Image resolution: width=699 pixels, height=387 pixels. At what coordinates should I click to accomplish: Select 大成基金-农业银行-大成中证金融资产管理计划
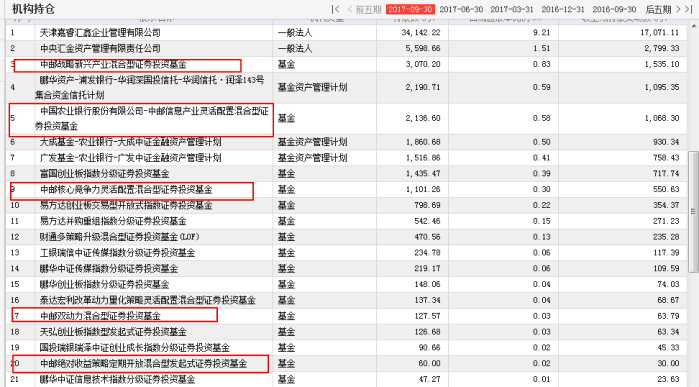coord(130,142)
